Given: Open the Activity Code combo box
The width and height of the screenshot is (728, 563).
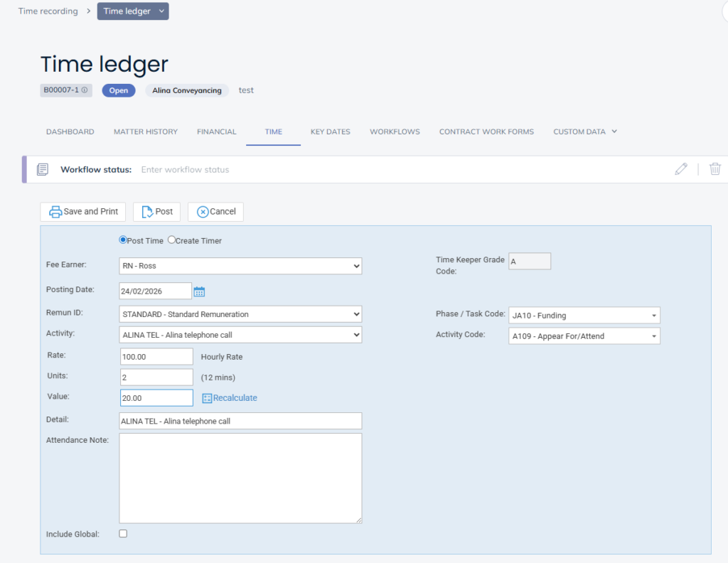Looking at the screenshot, I should pos(584,336).
